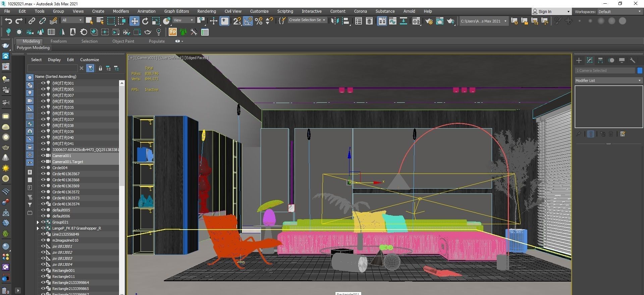Open the Rendering menu
The height and width of the screenshot is (295, 644).
point(207,11)
